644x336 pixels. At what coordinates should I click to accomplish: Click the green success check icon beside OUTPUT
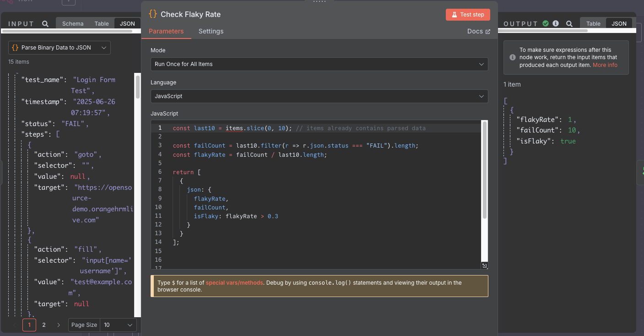[x=546, y=23]
